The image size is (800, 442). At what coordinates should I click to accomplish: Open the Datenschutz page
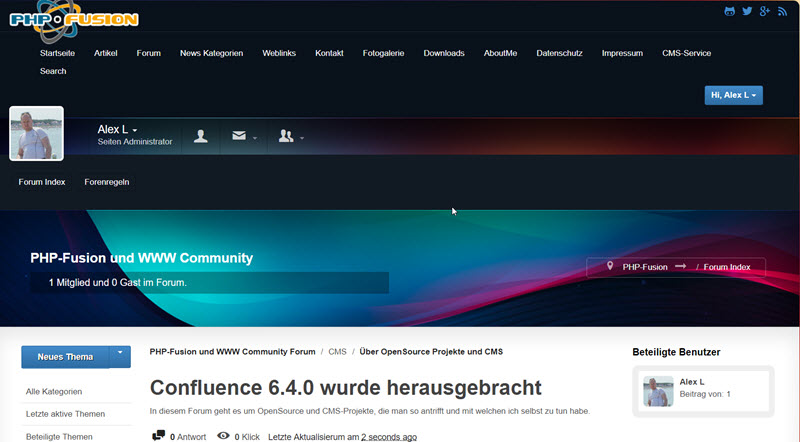tap(559, 53)
